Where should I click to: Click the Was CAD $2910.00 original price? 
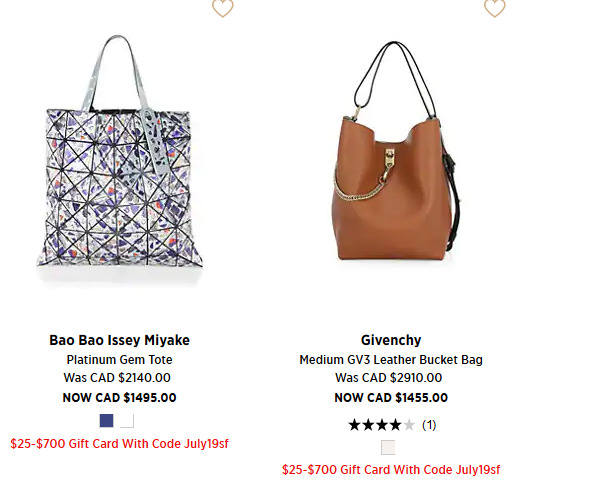click(389, 378)
